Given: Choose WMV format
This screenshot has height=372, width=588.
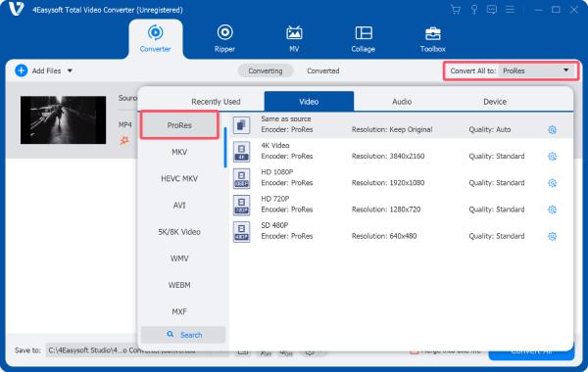Looking at the screenshot, I should click(x=179, y=258).
